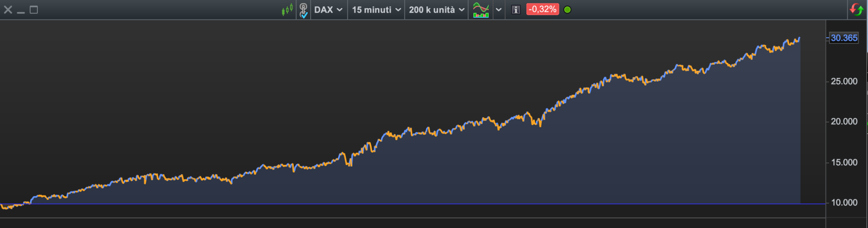Click the blue horizontal line at 10.000
The image size is (868, 228).
tap(424, 204)
